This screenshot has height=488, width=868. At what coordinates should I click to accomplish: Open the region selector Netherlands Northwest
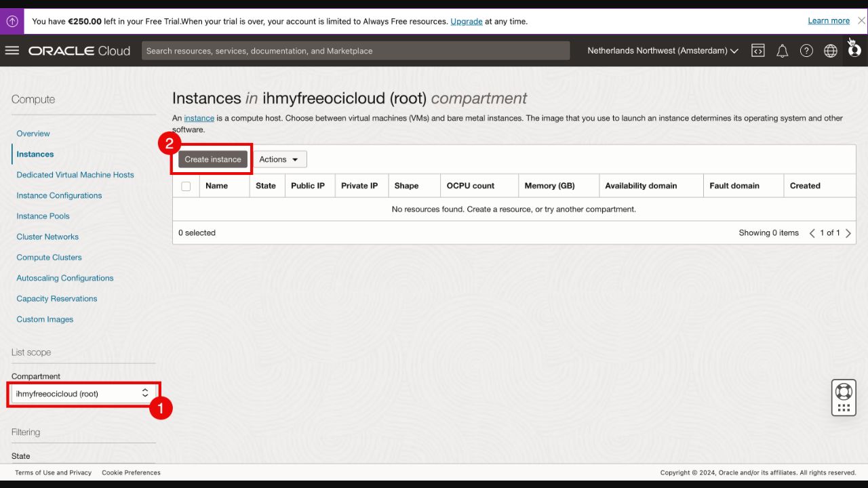[663, 51]
